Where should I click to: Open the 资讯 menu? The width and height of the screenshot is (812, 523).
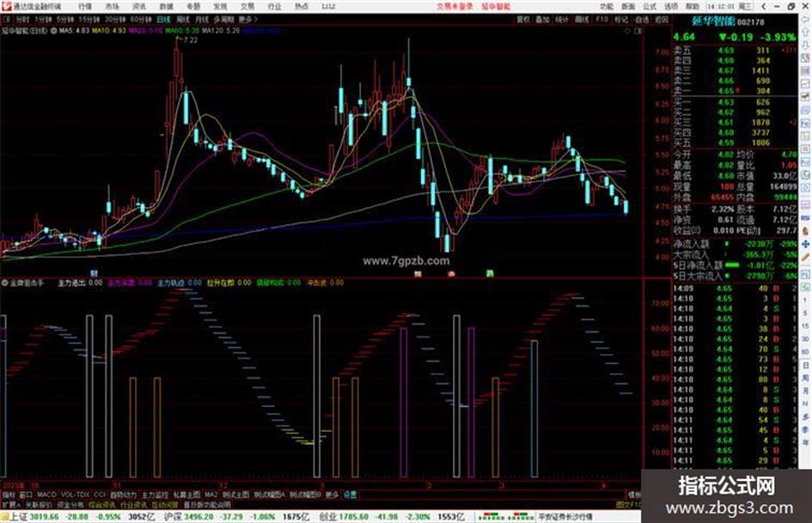[139, 7]
